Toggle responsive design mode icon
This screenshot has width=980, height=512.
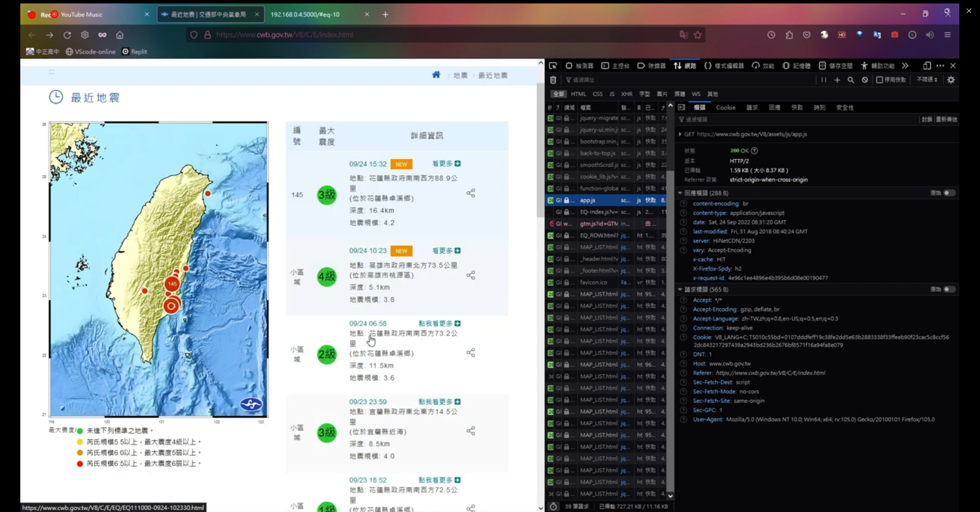click(x=926, y=66)
